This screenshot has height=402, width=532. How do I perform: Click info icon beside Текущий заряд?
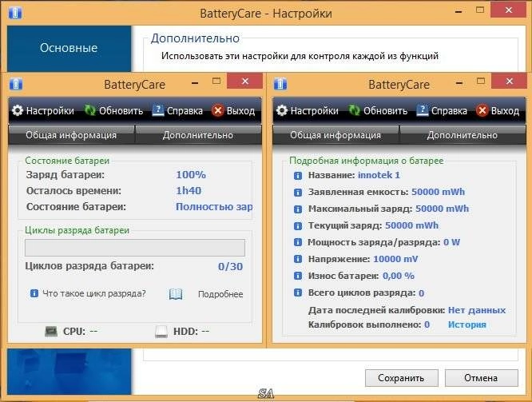coord(298,226)
